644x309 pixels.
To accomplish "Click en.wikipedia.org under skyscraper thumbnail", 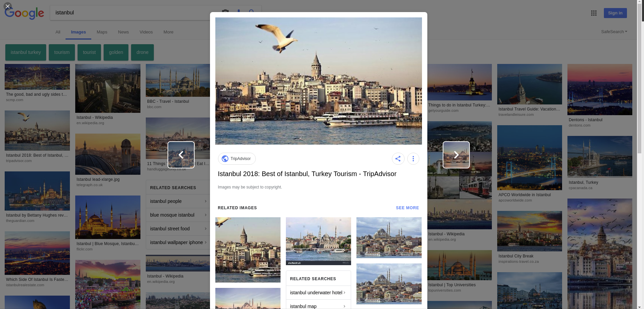I will (90, 123).
